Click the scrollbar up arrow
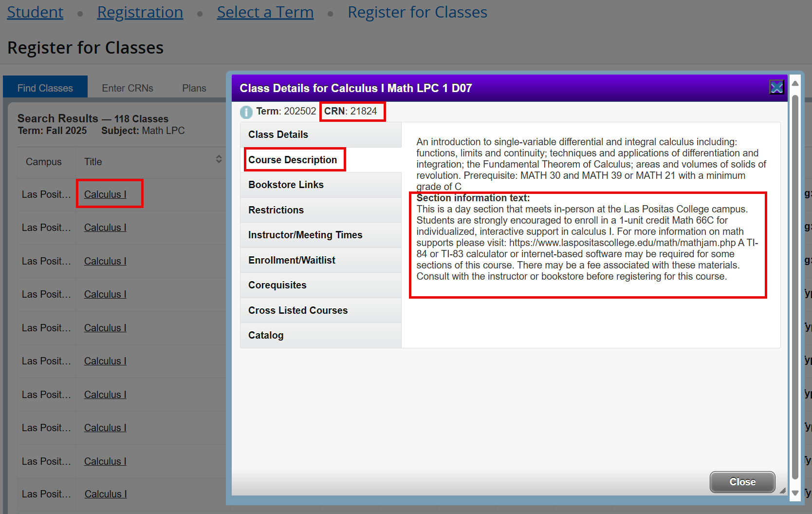This screenshot has height=514, width=812. pos(795,83)
